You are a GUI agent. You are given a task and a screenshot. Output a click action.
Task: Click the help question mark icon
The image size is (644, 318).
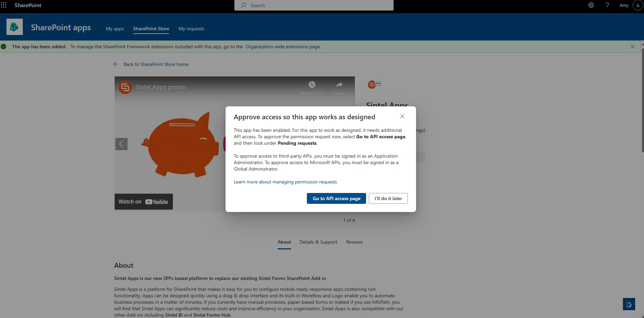607,5
